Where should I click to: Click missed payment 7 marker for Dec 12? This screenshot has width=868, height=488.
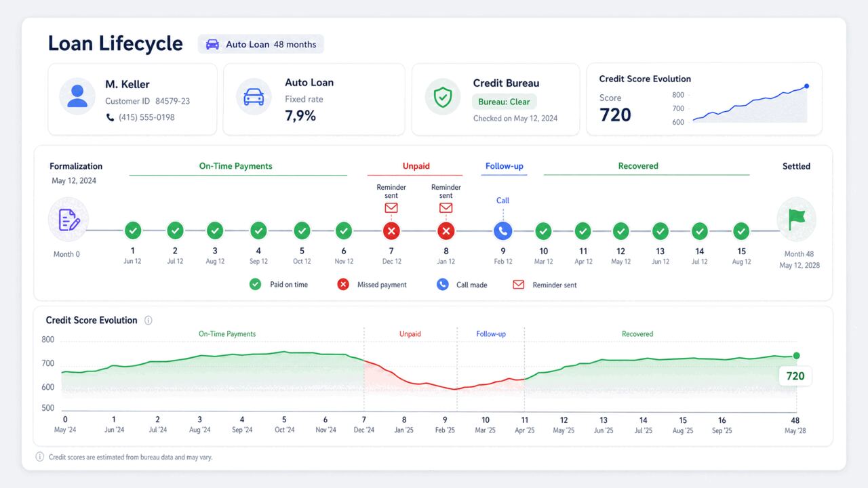(x=391, y=231)
